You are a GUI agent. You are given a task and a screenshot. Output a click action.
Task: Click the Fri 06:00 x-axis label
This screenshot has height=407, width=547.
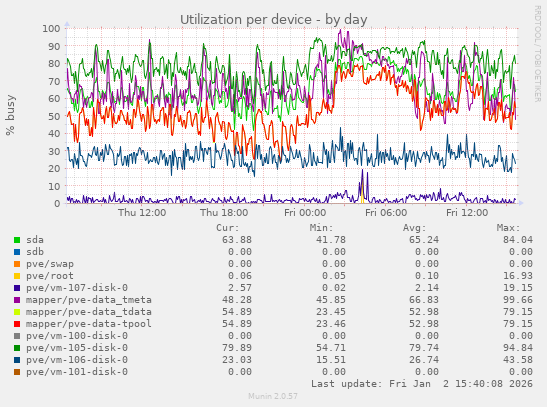click(x=386, y=213)
